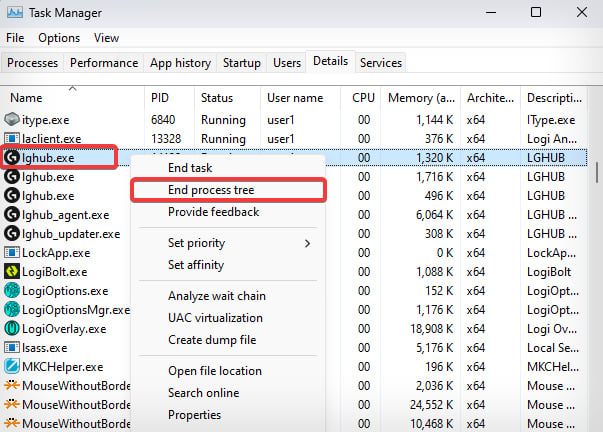The height and width of the screenshot is (432, 603).
Task: Select End task in the context menu
Action: 190,168
